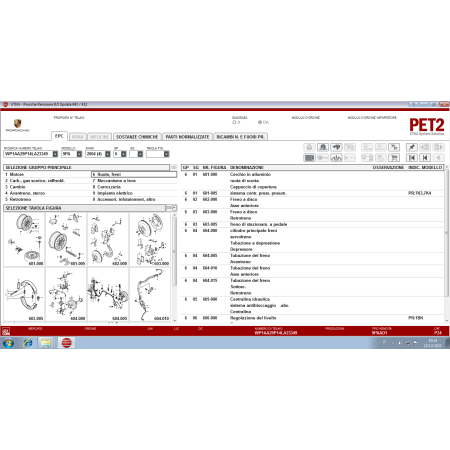Viewport: 450px width, 450px height.
Task: Open the figure thumbnail 601.005
Action: pyautogui.click(x=66, y=239)
